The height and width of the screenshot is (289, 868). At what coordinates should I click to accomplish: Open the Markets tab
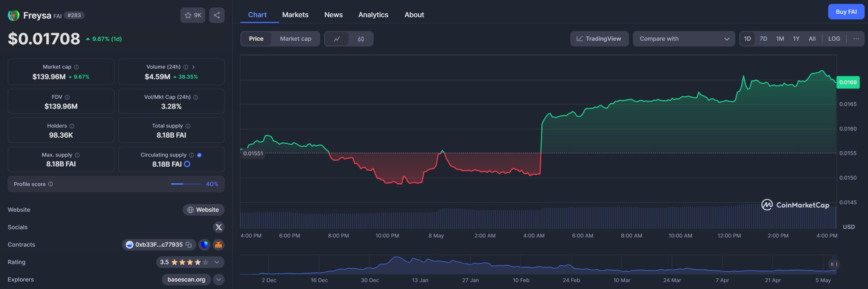tap(295, 15)
